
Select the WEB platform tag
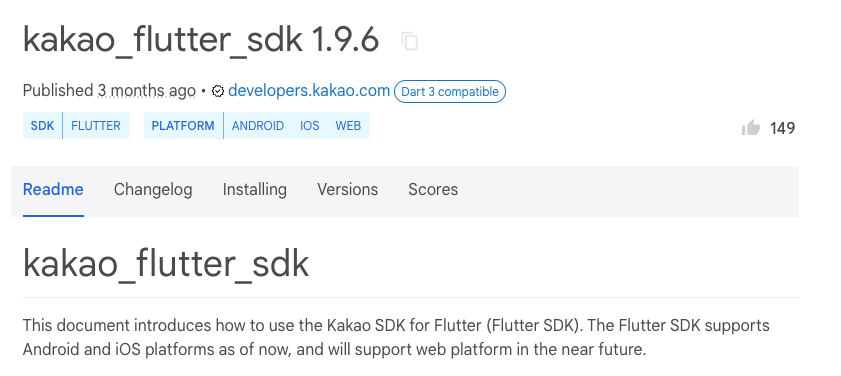pos(348,126)
